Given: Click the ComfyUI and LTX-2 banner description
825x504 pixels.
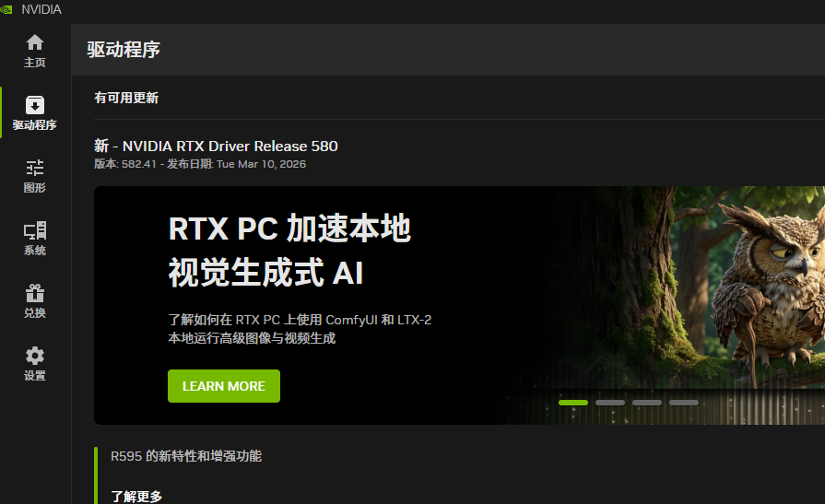Looking at the screenshot, I should (x=300, y=329).
